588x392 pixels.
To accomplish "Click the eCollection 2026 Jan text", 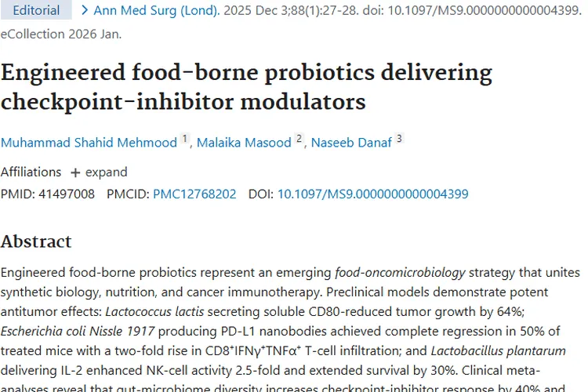I will point(61,34).
